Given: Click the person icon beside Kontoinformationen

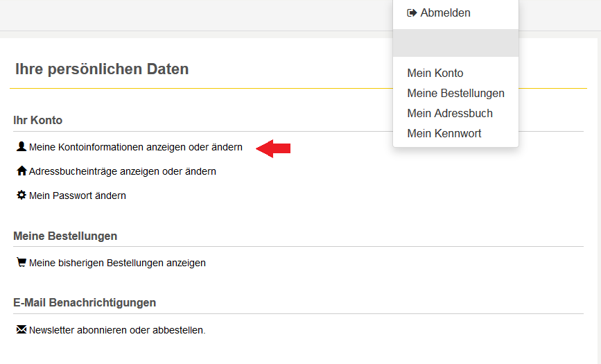Looking at the screenshot, I should tap(21, 146).
